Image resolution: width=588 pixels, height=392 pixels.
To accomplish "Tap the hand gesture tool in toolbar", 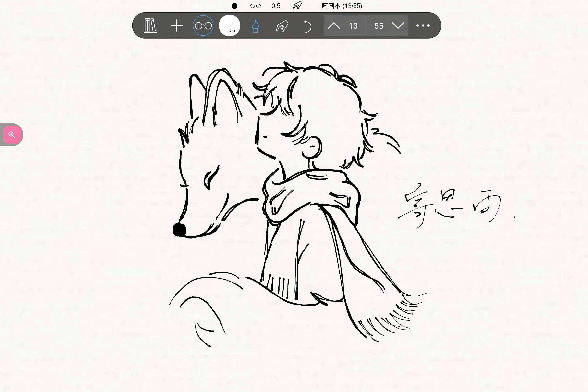I will click(282, 26).
